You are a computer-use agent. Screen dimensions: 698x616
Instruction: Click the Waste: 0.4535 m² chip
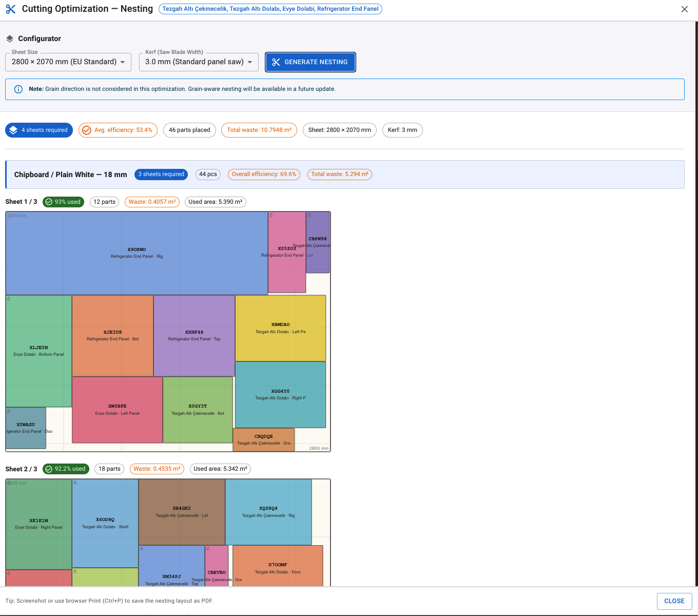point(157,469)
